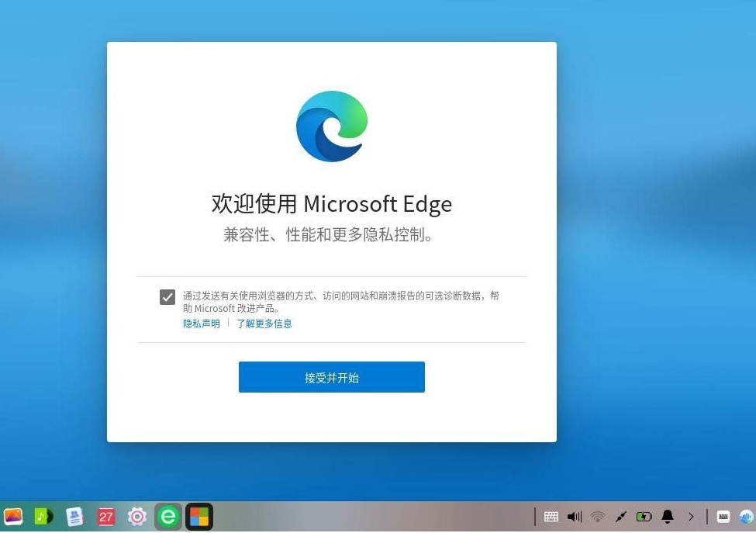The height and width of the screenshot is (533, 756).
Task: Click the subtitle 兼容性、性能和更多隐私控制。
Action: [x=328, y=234]
